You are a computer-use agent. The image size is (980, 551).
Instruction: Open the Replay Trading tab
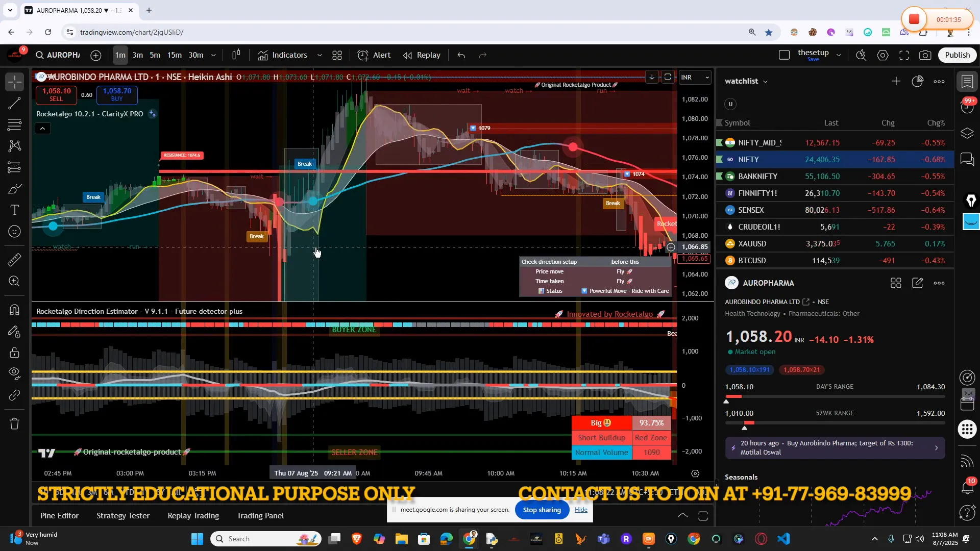pyautogui.click(x=193, y=516)
